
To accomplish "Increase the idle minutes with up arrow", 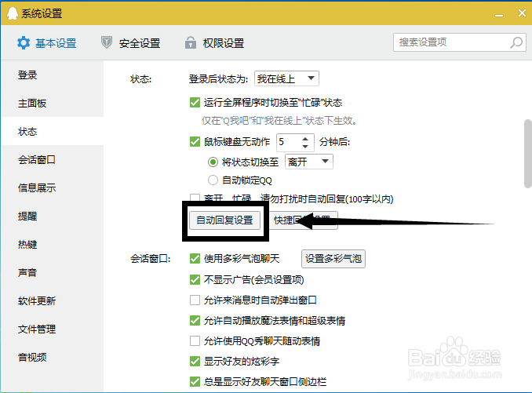I will pos(305,139).
